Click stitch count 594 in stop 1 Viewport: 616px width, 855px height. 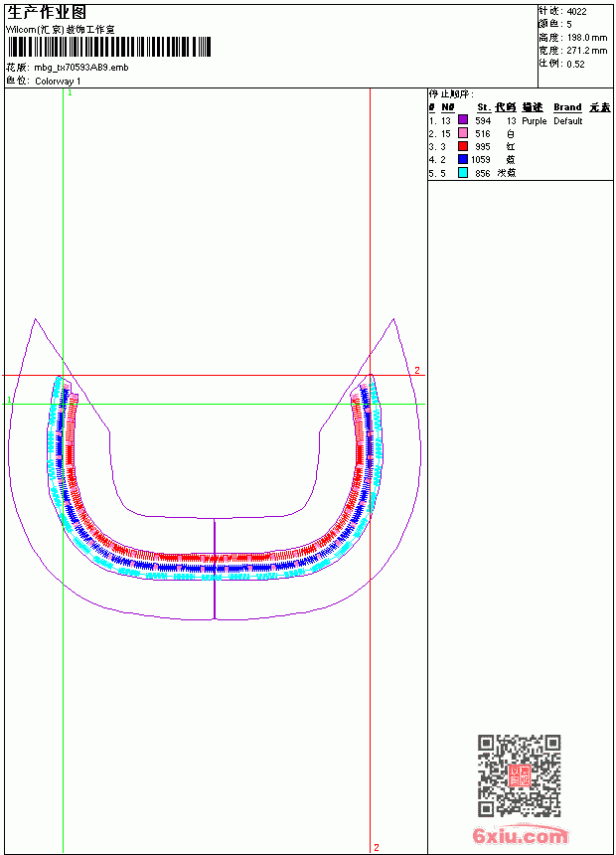click(483, 120)
